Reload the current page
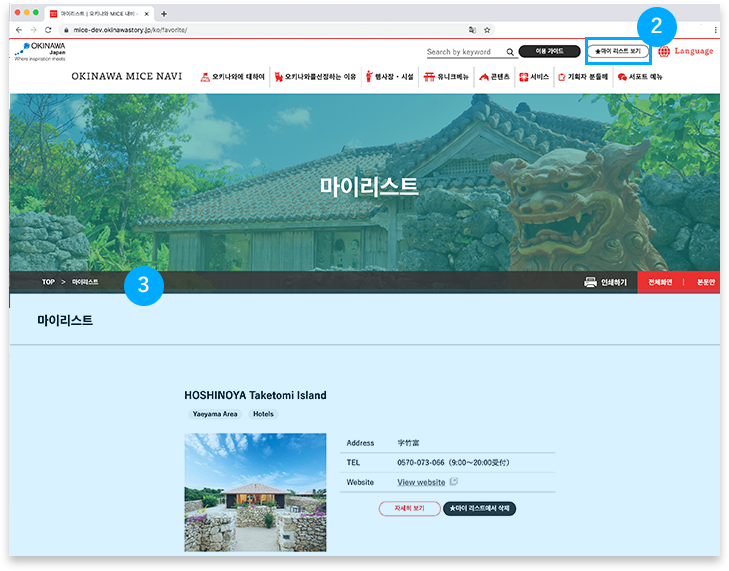This screenshot has width=729, height=571. tap(48, 30)
